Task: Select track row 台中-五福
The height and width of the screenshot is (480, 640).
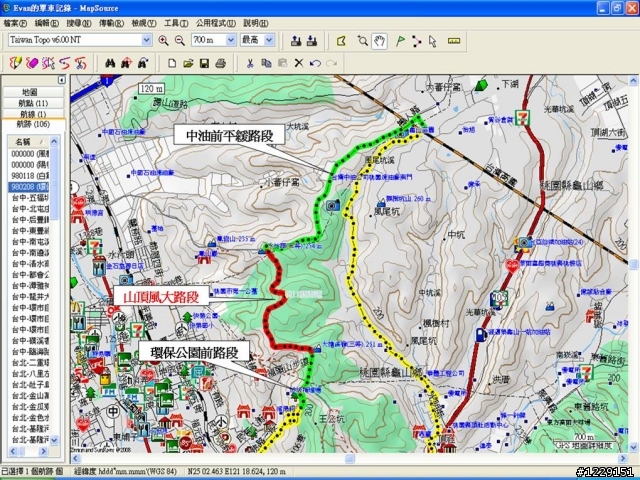Action: [x=30, y=198]
